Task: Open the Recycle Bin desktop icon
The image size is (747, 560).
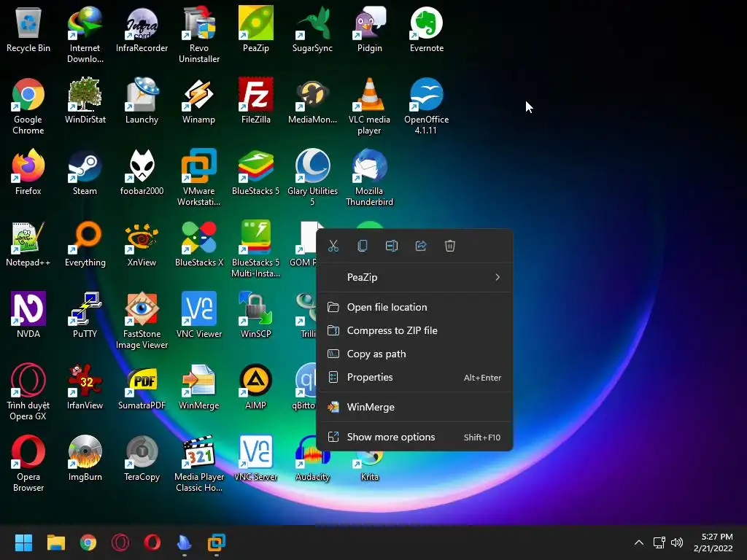Action: [28, 29]
